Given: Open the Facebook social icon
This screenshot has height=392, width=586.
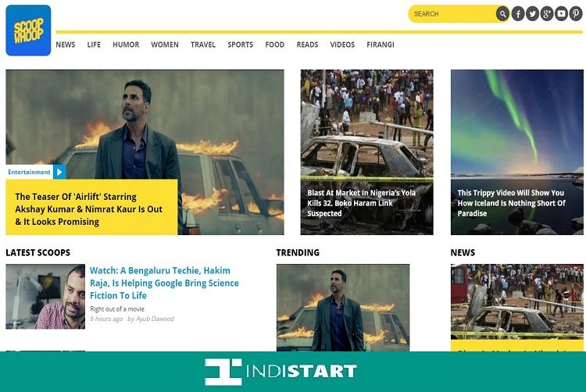Looking at the screenshot, I should click(518, 14).
